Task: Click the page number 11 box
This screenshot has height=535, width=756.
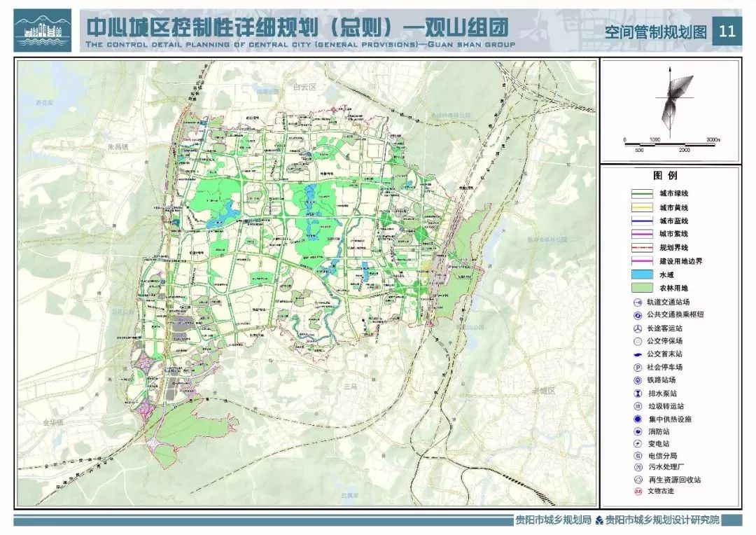Action: point(727,32)
